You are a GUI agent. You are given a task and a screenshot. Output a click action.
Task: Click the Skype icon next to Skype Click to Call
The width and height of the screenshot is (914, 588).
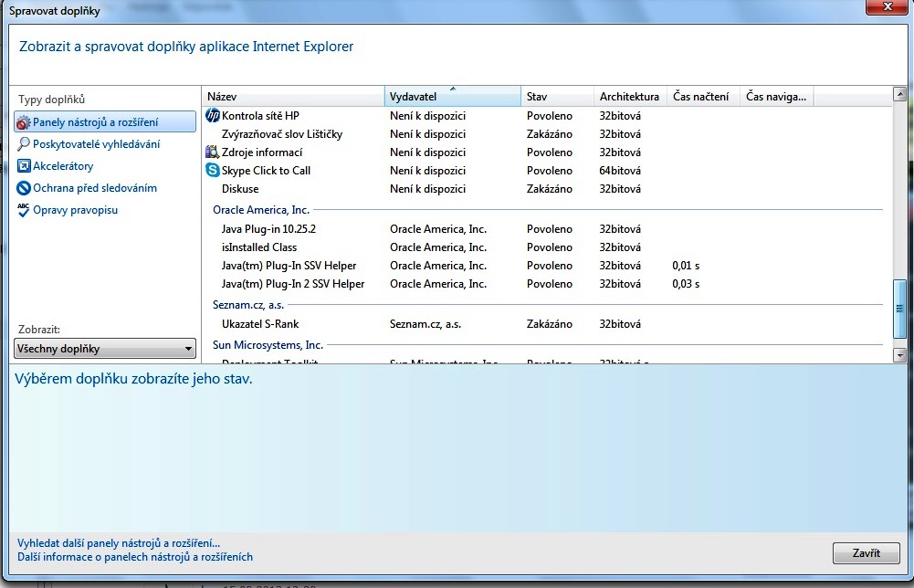(x=213, y=171)
